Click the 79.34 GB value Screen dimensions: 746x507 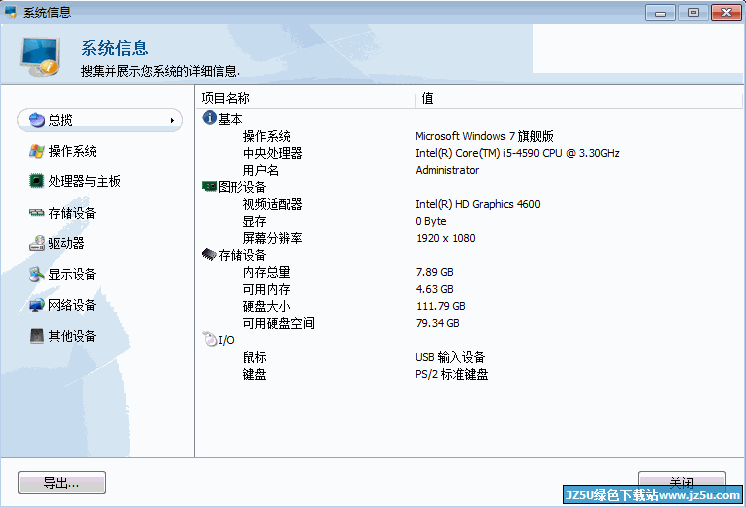coord(437,323)
